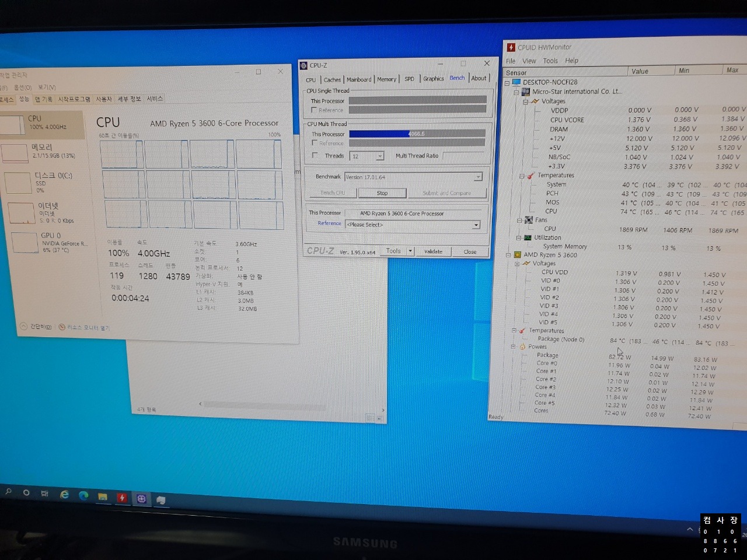Click the Powers flame icon in HWMonitor
The height and width of the screenshot is (560, 747).
522,346
